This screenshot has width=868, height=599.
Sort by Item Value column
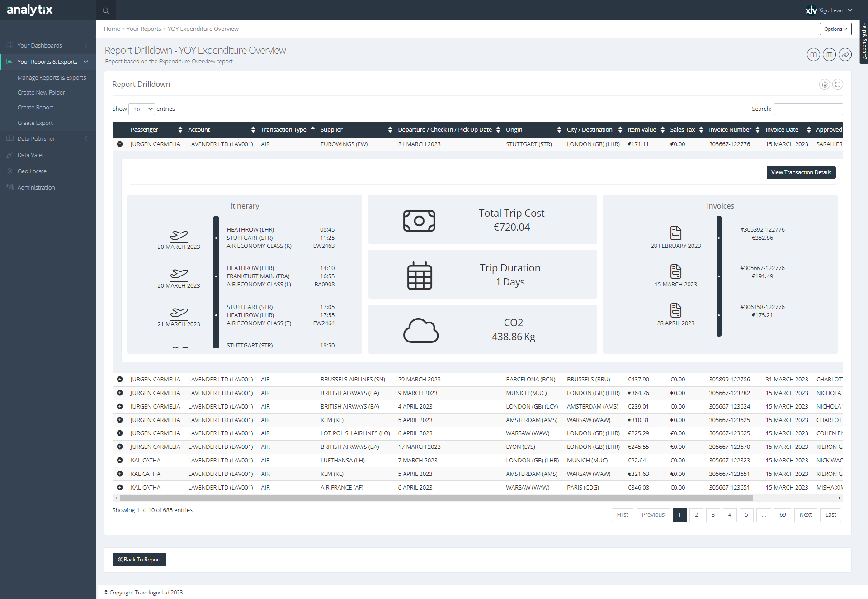(x=646, y=129)
